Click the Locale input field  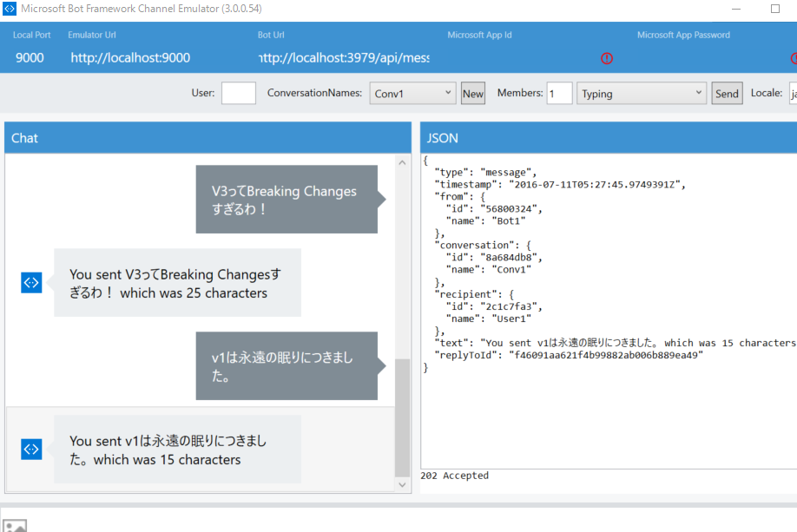pyautogui.click(x=793, y=94)
